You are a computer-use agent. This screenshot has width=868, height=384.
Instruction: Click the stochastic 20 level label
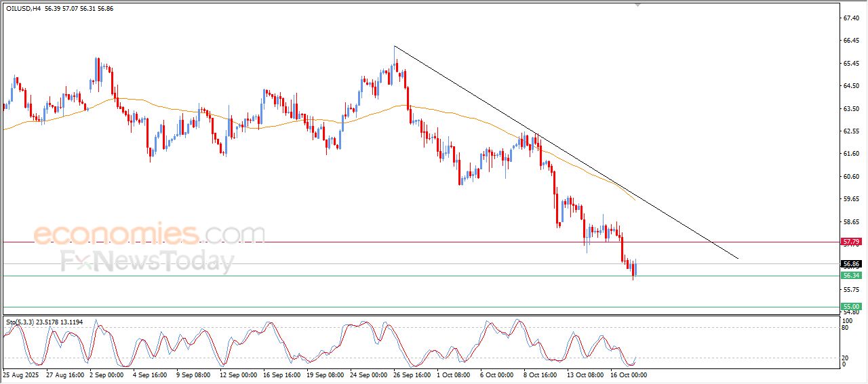tap(845, 358)
